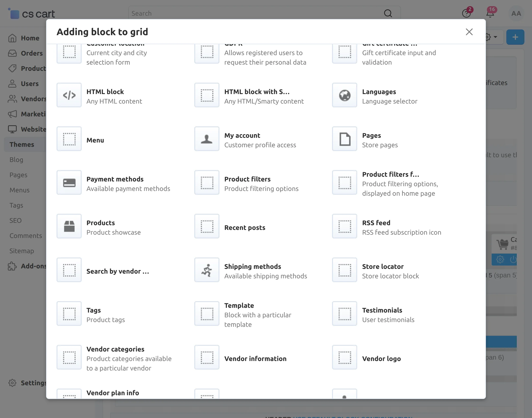This screenshot has width=532, height=418.
Task: Choose the Languages globe icon
Action: 344,95
